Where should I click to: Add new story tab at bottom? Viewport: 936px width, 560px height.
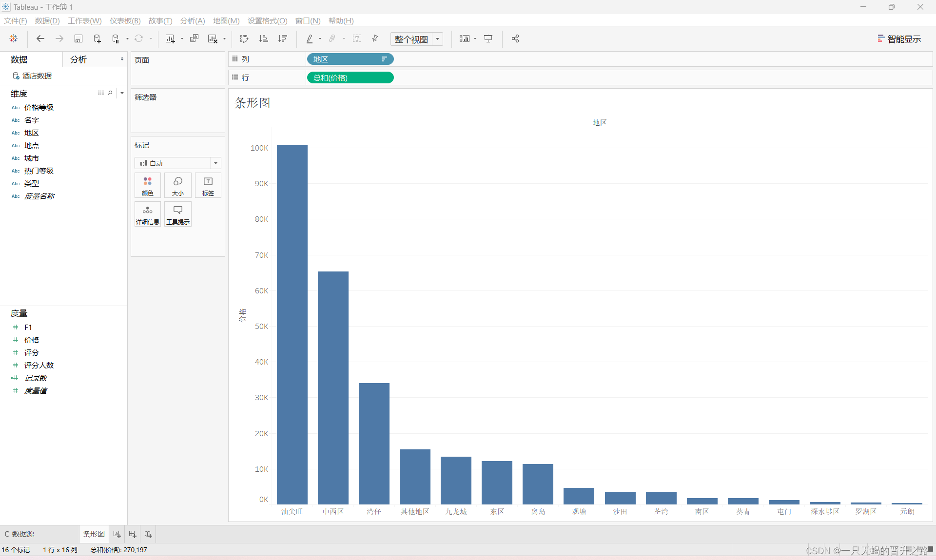click(x=148, y=534)
